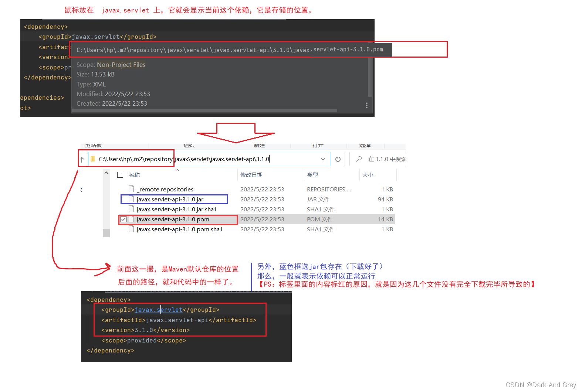This screenshot has width=582, height=392.
Task: Open the three-dot menu in IDE tooltip popup
Action: coord(366,105)
